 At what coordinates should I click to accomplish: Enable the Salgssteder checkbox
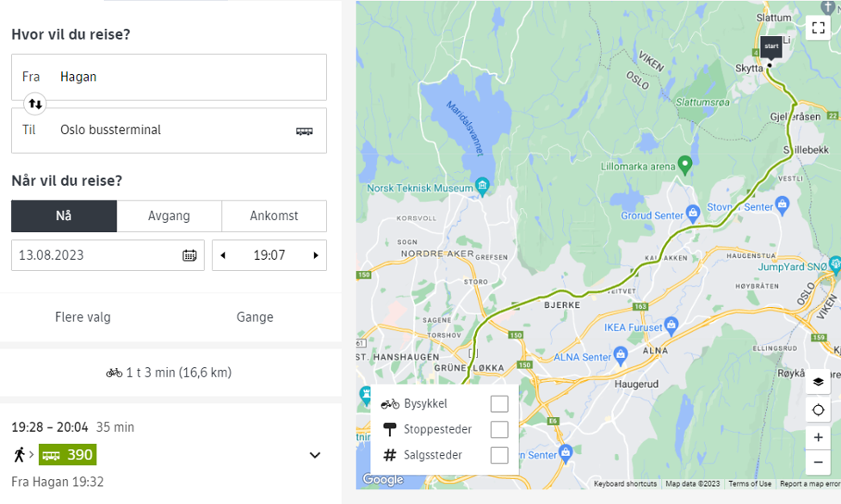tap(498, 454)
